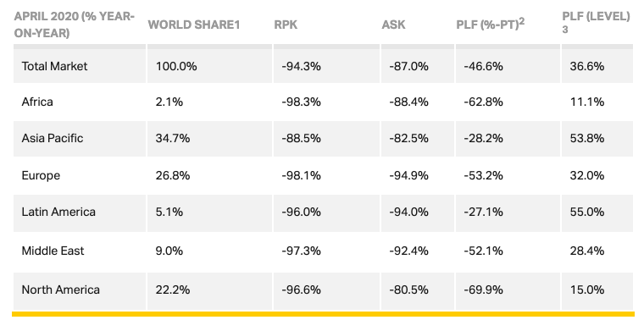Click the PLF (LEVEL) column header
Screen dimensions: 644x331
point(596,22)
